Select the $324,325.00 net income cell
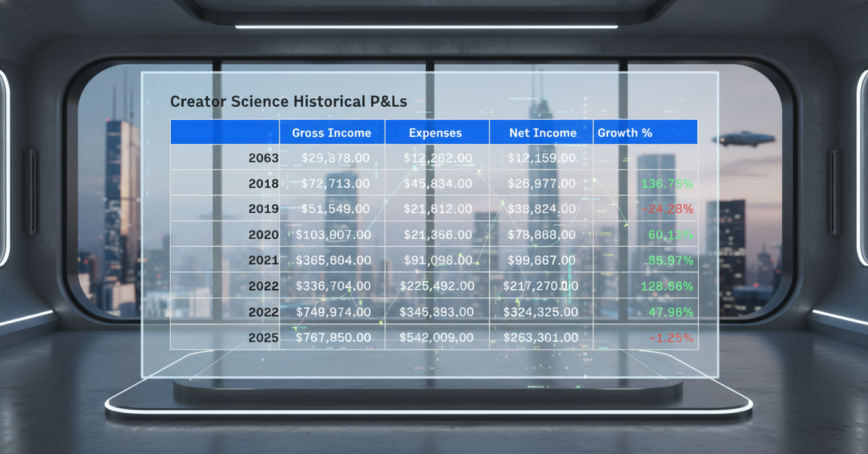 [541, 312]
